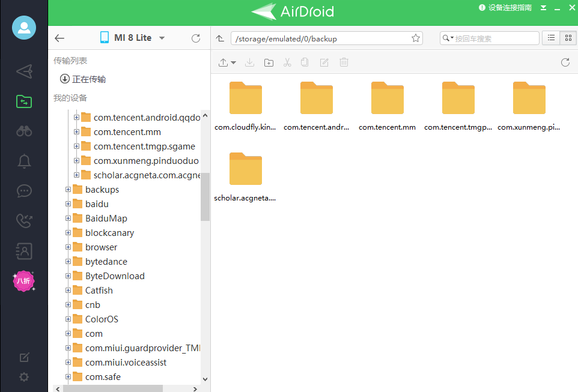Viewport: 578px width, 392px height.
Task: Click tree scroll right arrow
Action: pos(195,389)
